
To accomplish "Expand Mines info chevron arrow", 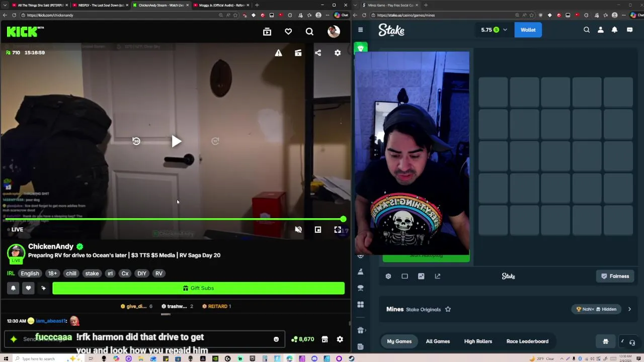I will click(x=629, y=309).
